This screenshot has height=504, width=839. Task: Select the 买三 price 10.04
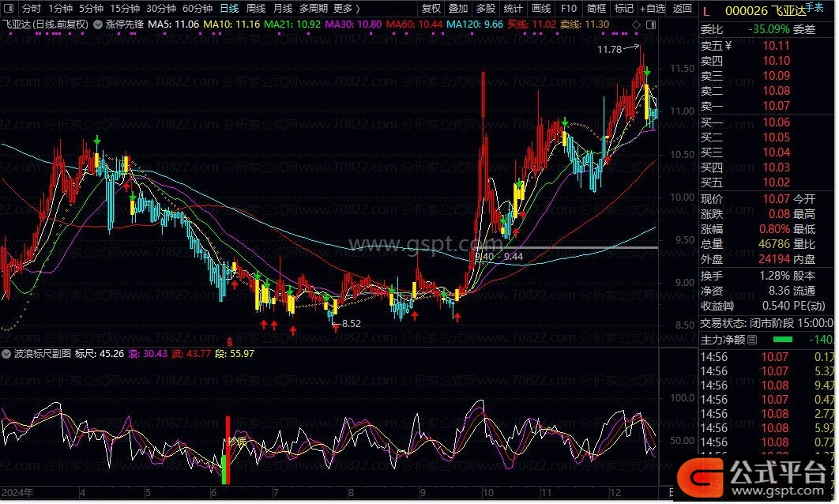point(776,152)
